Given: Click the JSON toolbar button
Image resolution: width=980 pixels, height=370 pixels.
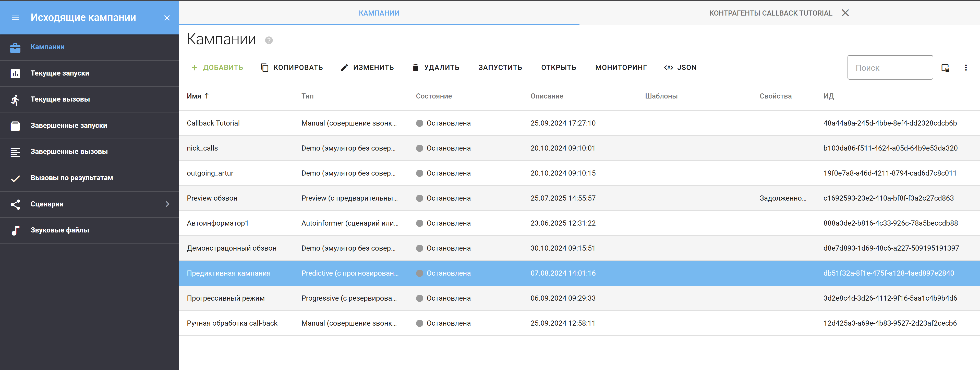Looking at the screenshot, I should [x=680, y=68].
